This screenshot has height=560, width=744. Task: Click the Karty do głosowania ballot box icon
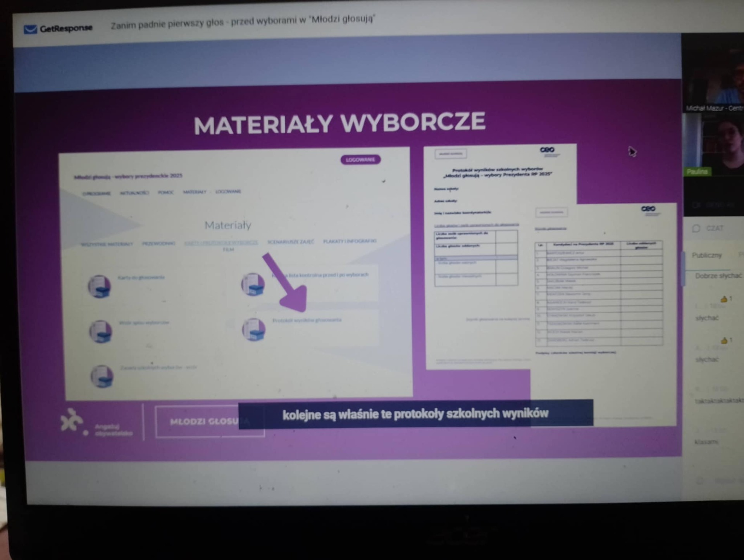100,286
